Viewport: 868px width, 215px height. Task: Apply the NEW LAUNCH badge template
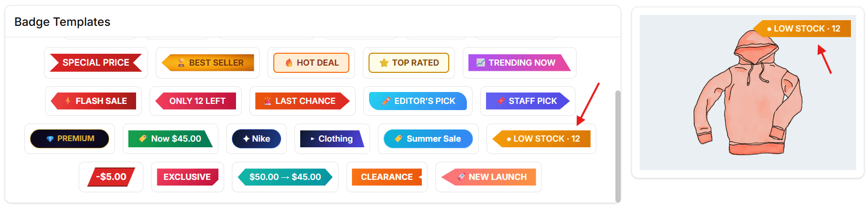pyautogui.click(x=489, y=177)
